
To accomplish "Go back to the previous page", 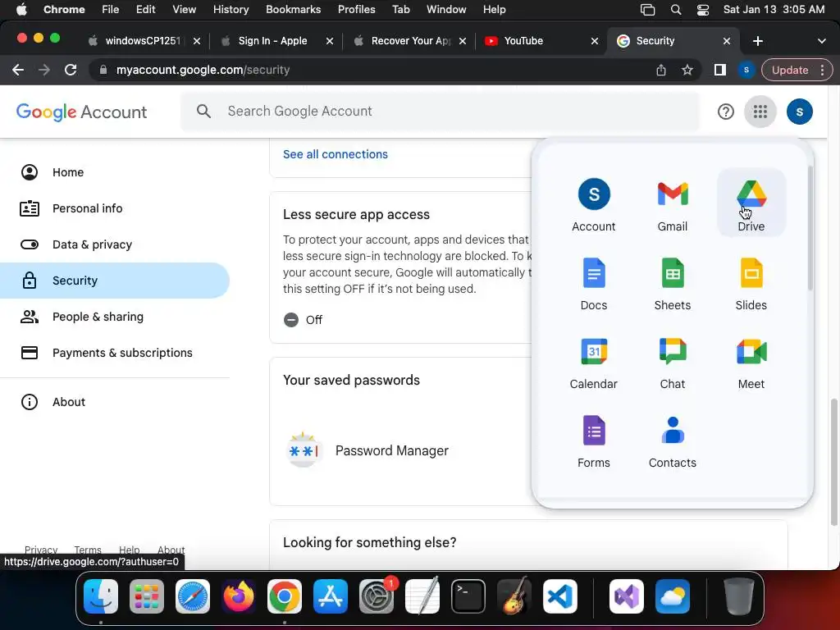I will (18, 70).
